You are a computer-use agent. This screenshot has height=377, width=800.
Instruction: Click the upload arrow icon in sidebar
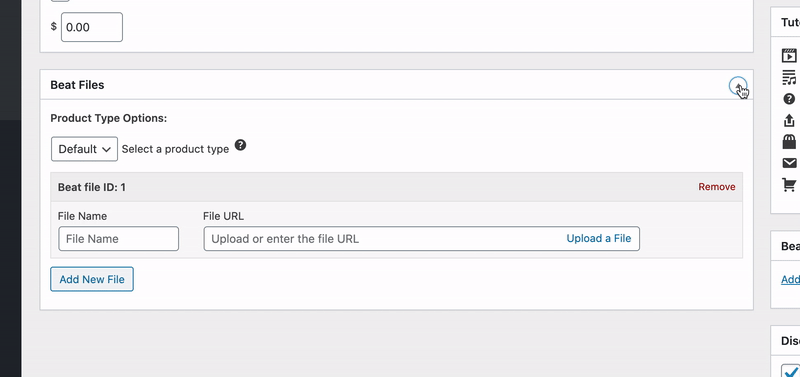(x=789, y=120)
